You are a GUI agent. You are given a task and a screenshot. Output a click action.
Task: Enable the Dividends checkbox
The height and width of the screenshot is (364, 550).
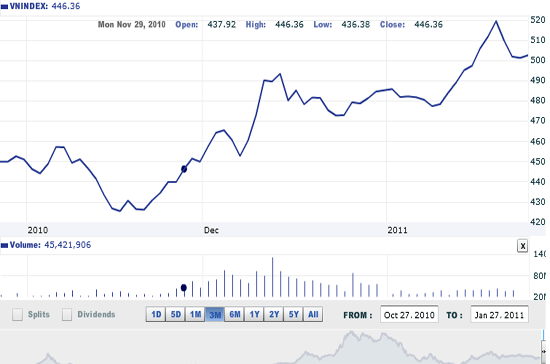point(67,315)
